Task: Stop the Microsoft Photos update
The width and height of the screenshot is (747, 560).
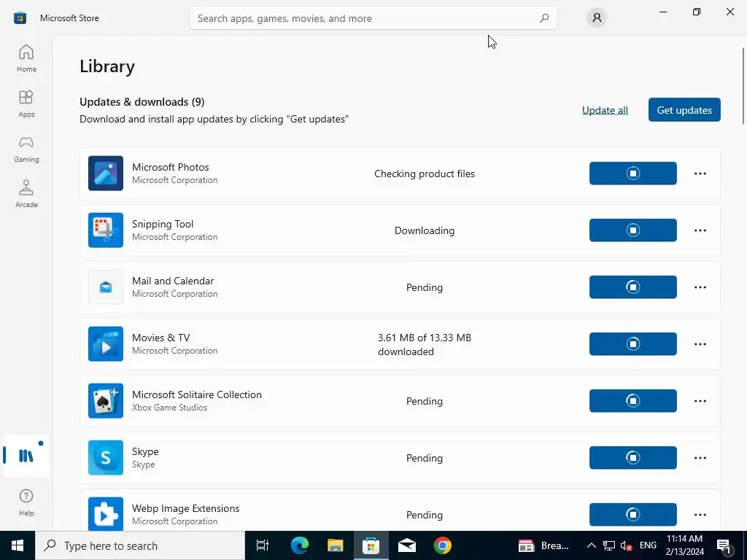Action: (x=632, y=174)
